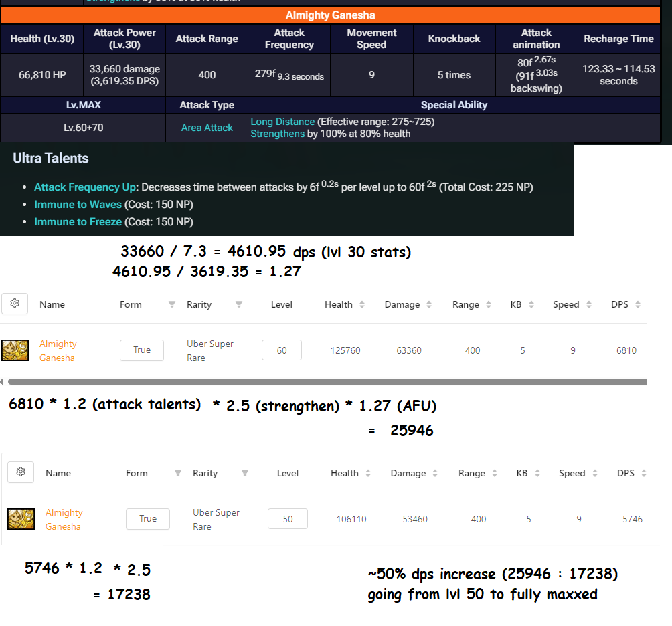Select the recharge time 123.33 ~ 114.53 cell
Screen dimensions: 672x626
619,75
